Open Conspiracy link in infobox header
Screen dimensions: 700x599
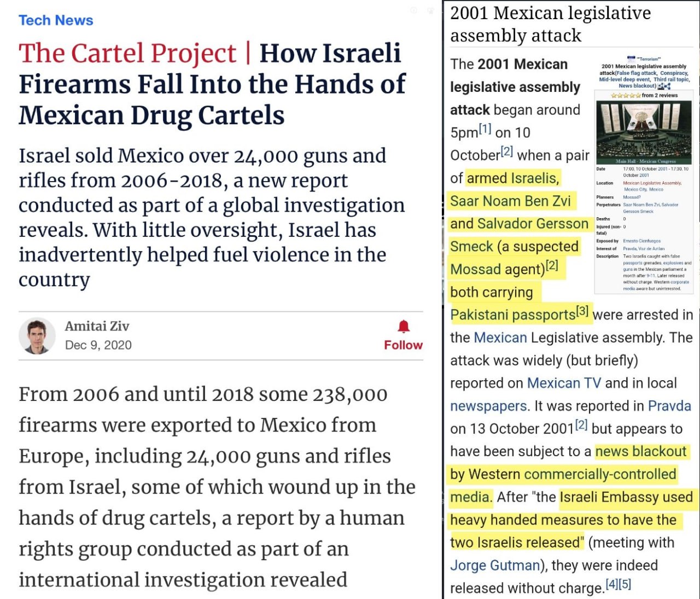tap(674, 73)
